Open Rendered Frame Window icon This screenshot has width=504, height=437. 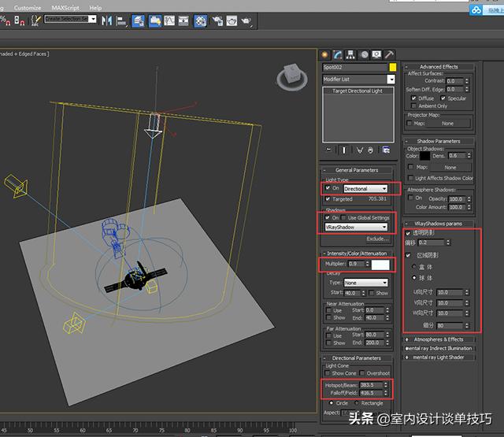coord(232,21)
